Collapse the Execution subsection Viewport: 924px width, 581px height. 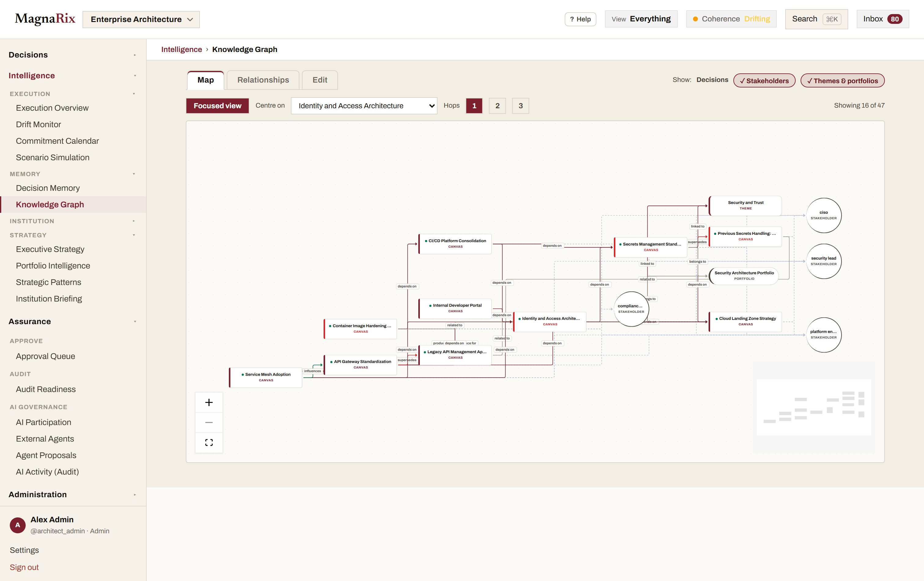point(73,94)
